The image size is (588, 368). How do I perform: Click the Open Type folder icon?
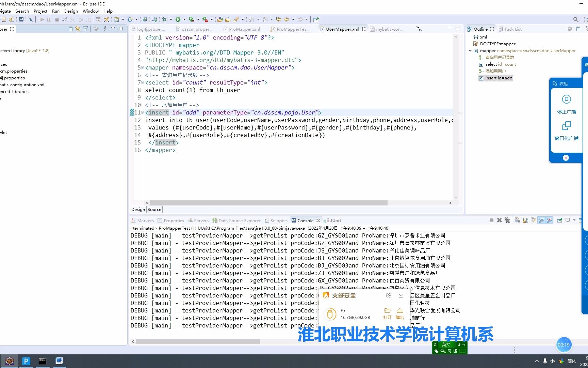pyautogui.click(x=220, y=19)
